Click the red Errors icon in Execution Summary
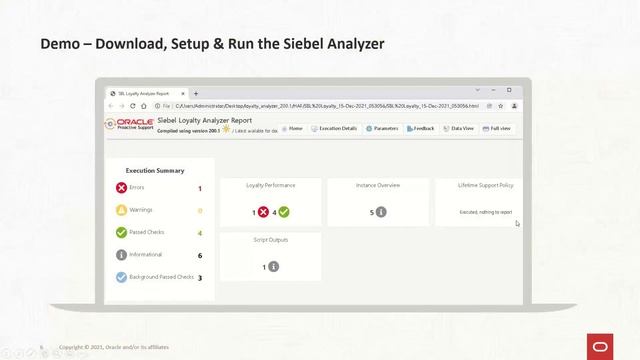Screen dimensions: 640x360 tap(121, 188)
